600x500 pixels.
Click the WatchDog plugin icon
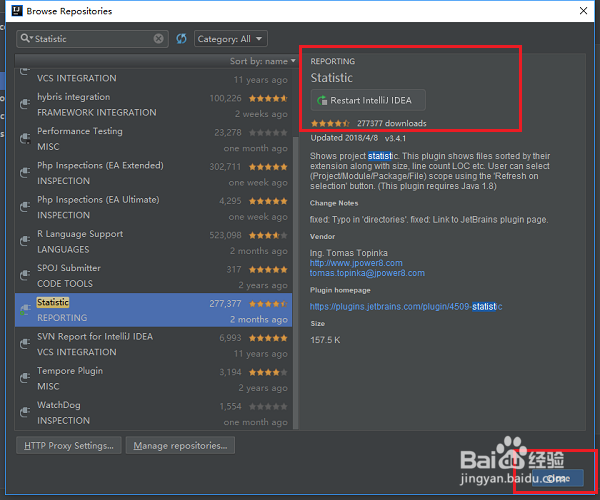(25, 412)
